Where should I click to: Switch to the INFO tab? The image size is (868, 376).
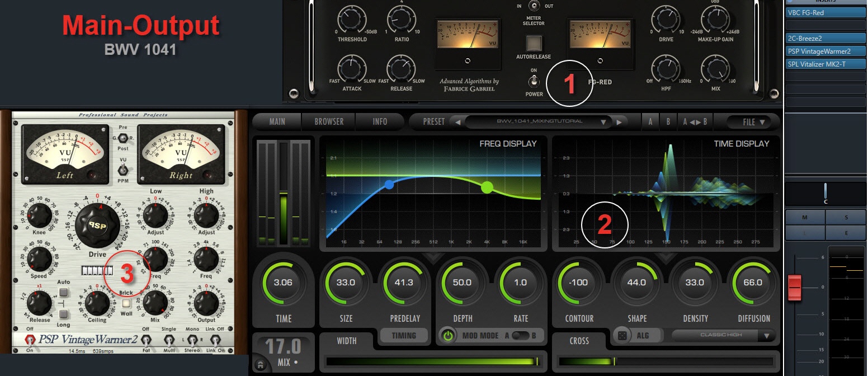coord(380,121)
